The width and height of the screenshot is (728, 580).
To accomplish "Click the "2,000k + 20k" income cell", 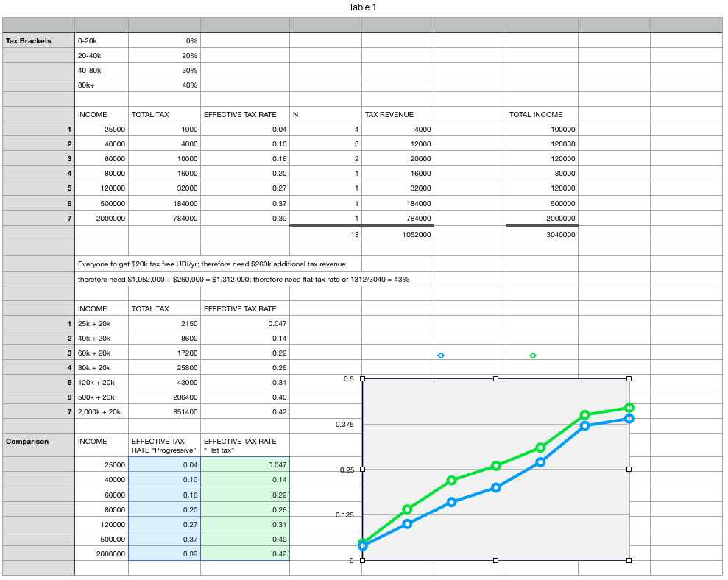I will 101,411.
